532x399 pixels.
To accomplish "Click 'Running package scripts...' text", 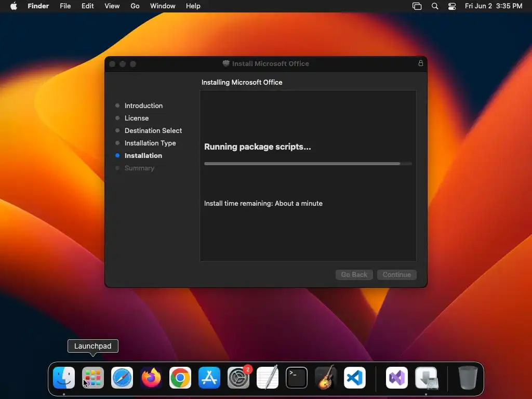I will point(258,147).
